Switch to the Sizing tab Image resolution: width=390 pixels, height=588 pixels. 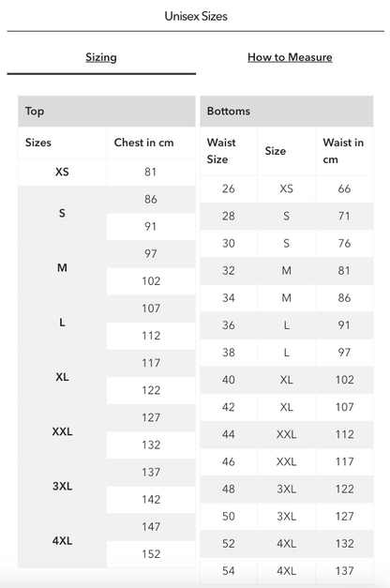(101, 57)
